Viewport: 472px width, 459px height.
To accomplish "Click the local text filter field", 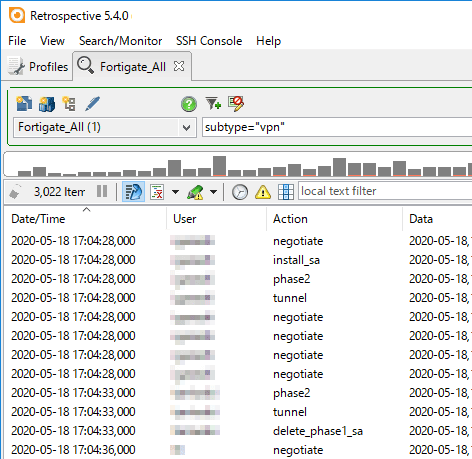I will tap(385, 191).
